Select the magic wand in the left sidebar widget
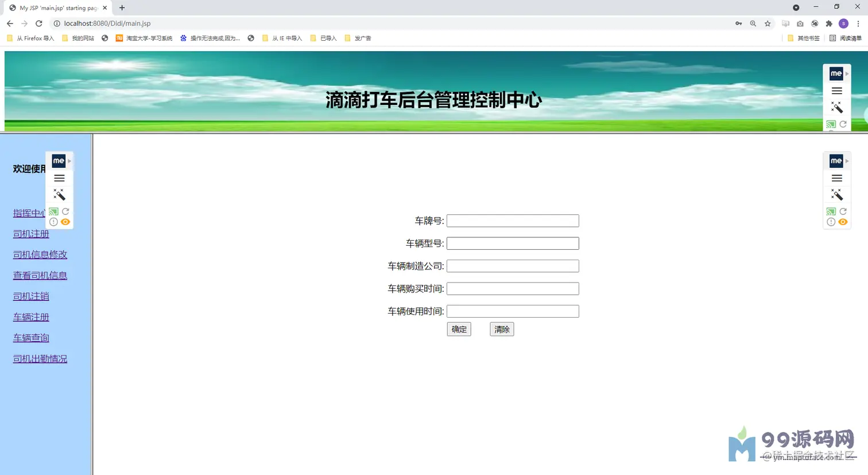 pyautogui.click(x=59, y=195)
